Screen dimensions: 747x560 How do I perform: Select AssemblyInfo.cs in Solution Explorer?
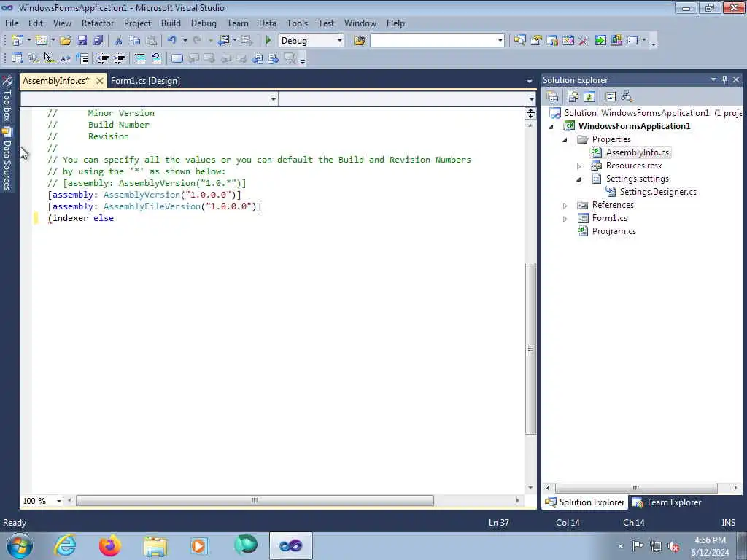click(x=638, y=152)
